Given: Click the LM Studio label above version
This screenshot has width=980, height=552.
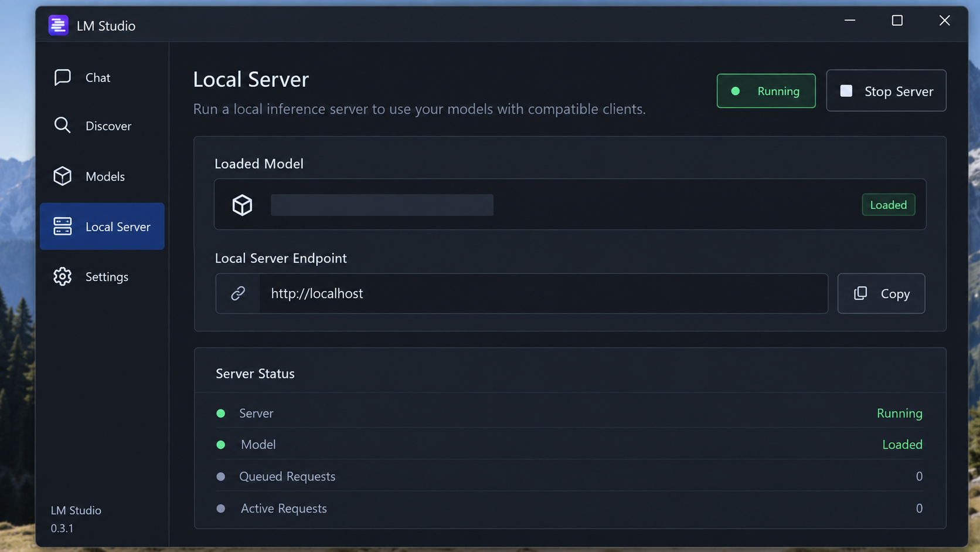Looking at the screenshot, I should [x=76, y=510].
